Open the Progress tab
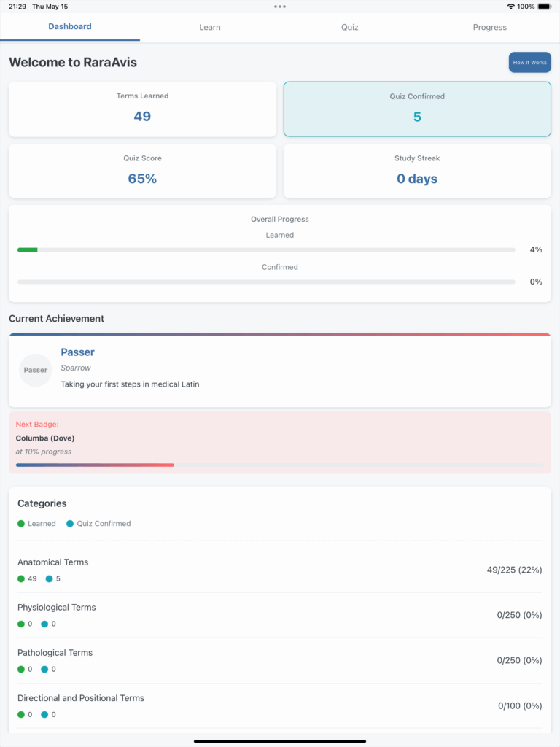560x747 pixels. pyautogui.click(x=489, y=28)
